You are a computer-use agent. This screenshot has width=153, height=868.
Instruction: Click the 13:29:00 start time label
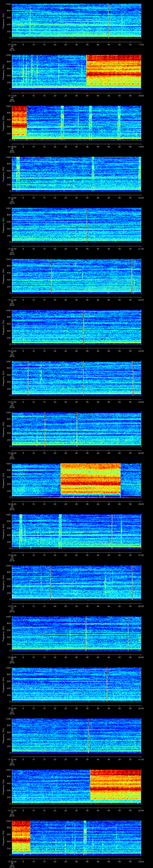[x=12, y=708]
